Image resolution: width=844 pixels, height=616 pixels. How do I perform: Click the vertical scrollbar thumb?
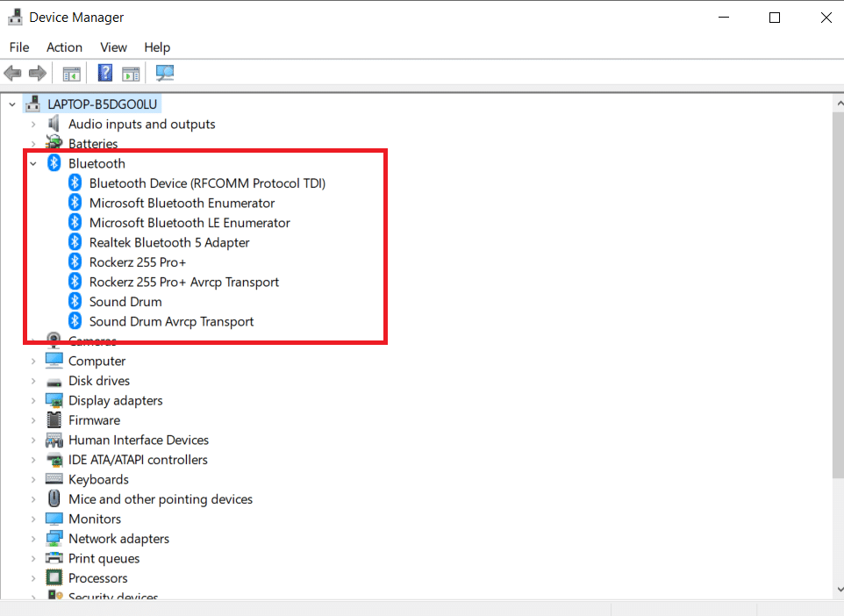(x=838, y=295)
